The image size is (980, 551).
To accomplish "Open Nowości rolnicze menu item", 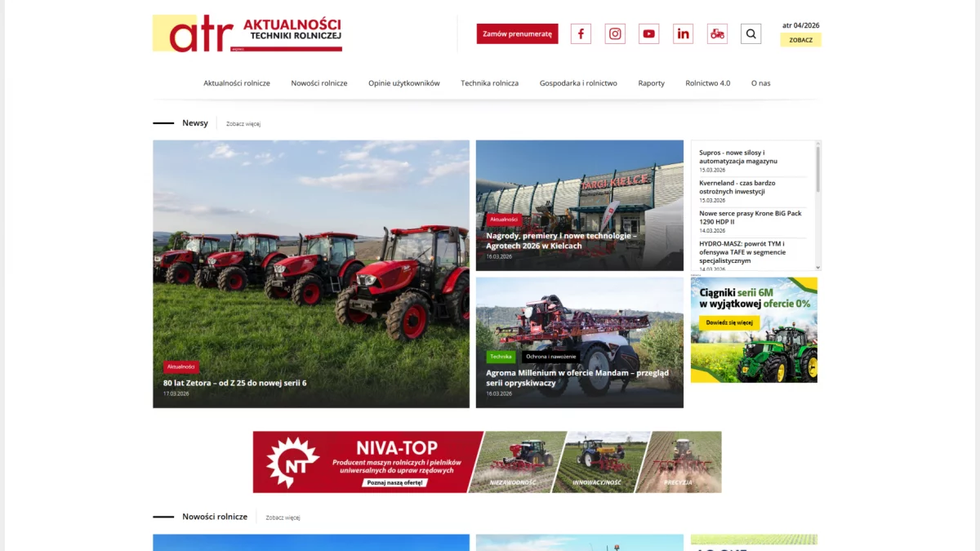I will click(319, 83).
